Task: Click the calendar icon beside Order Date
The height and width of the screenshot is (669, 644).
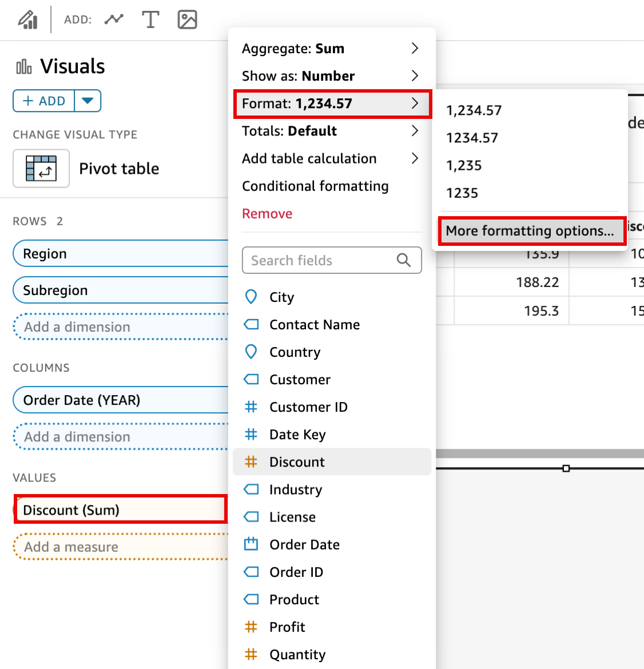Action: [x=251, y=544]
